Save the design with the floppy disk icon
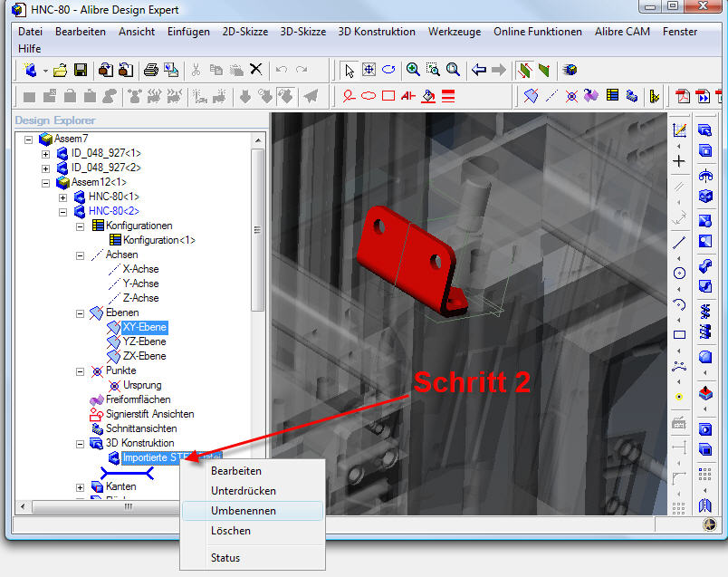This screenshot has height=577, width=728. point(81,70)
